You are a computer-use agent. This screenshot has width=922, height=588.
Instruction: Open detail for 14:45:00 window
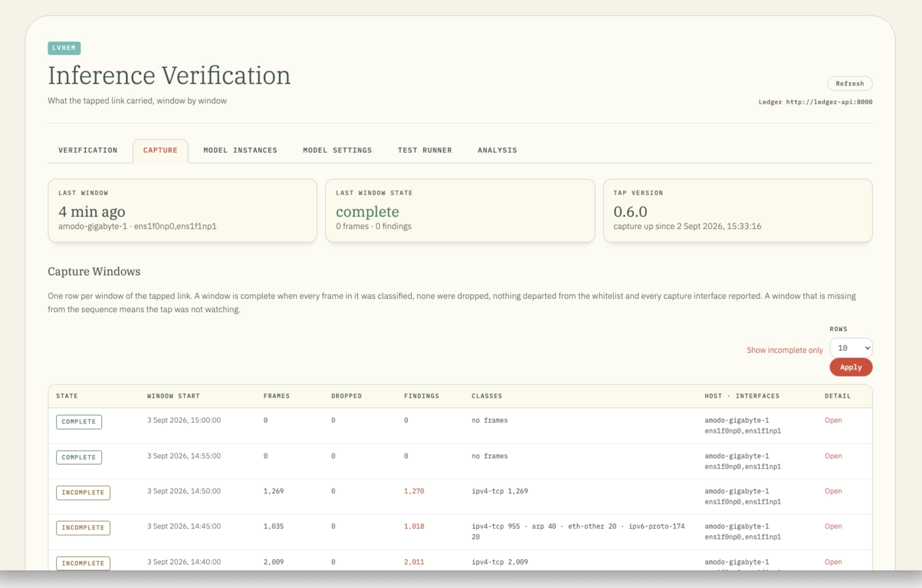(x=833, y=527)
